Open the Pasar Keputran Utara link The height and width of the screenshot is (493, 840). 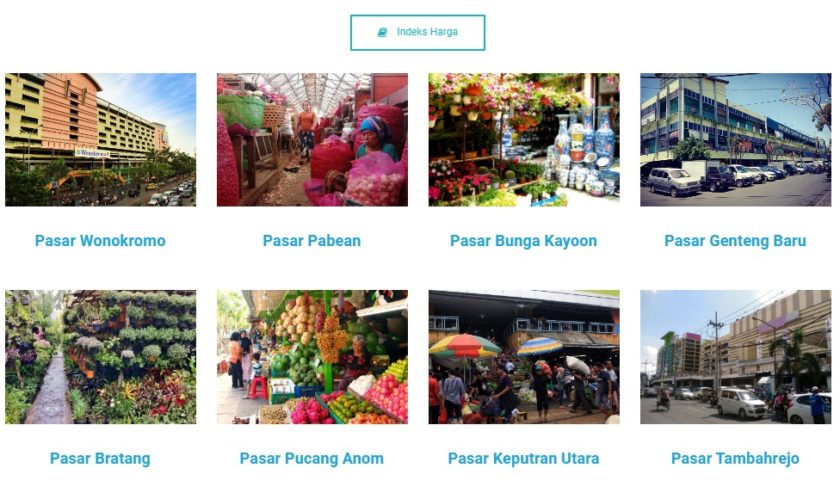(x=523, y=459)
